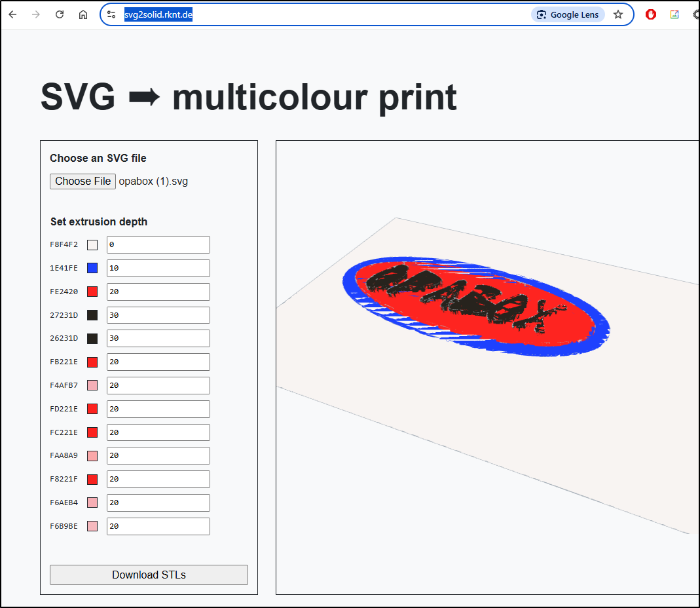Open the pink F6AEB4 color swatch
The height and width of the screenshot is (608, 700).
[92, 503]
